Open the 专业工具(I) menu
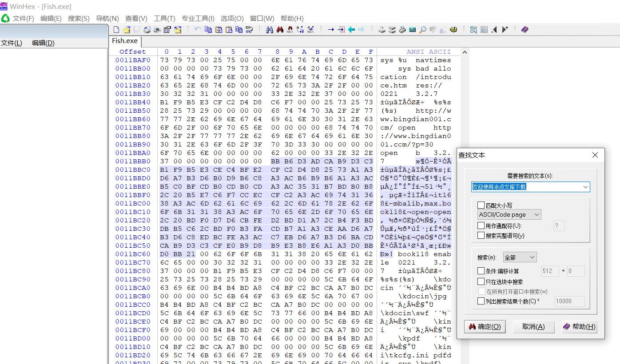Image resolution: width=620 pixels, height=364 pixels. (198, 18)
